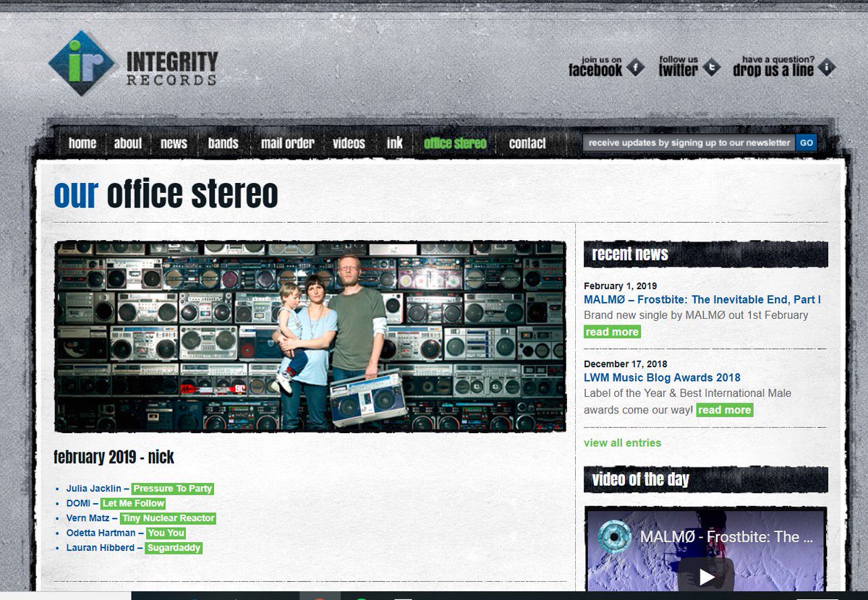Viewport: 868px width, 600px height.
Task: Click the video title MALMØ - Frostbite
Action: (727, 537)
